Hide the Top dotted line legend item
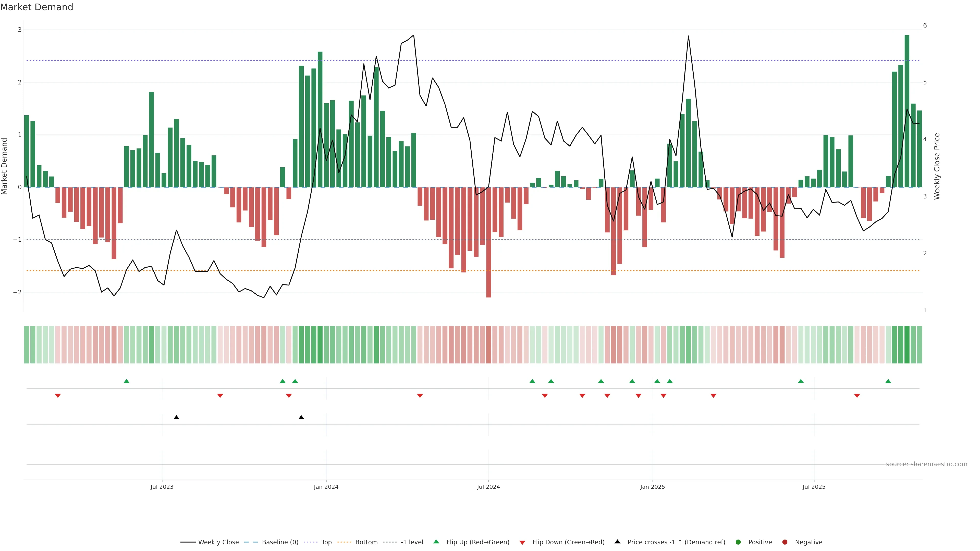980x551 pixels. (326, 542)
